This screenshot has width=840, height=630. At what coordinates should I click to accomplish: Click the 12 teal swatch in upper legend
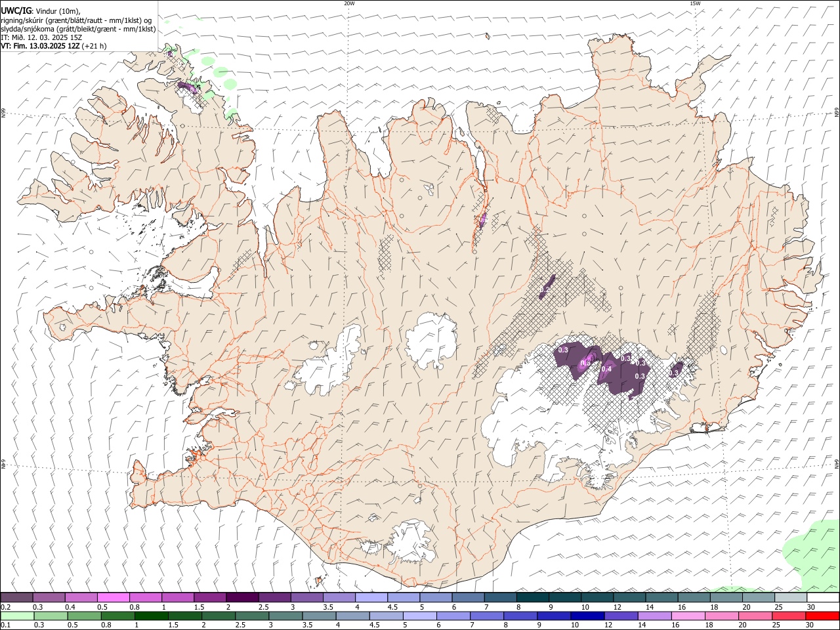629,597
